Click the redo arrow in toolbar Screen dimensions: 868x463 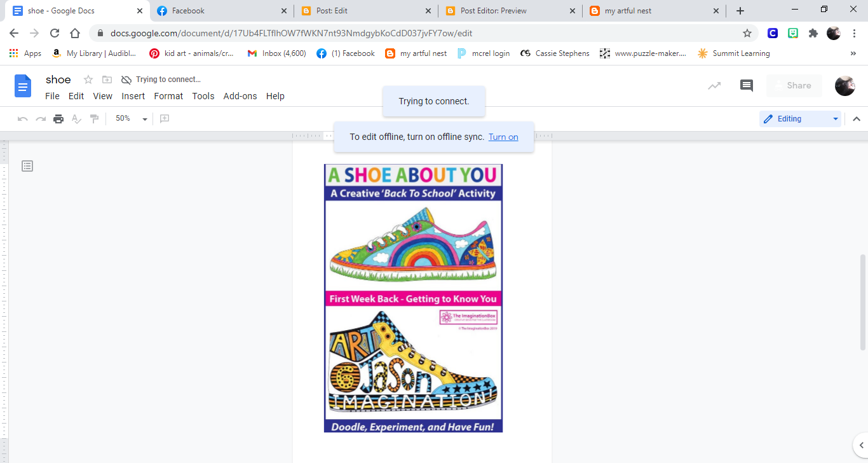(x=41, y=119)
